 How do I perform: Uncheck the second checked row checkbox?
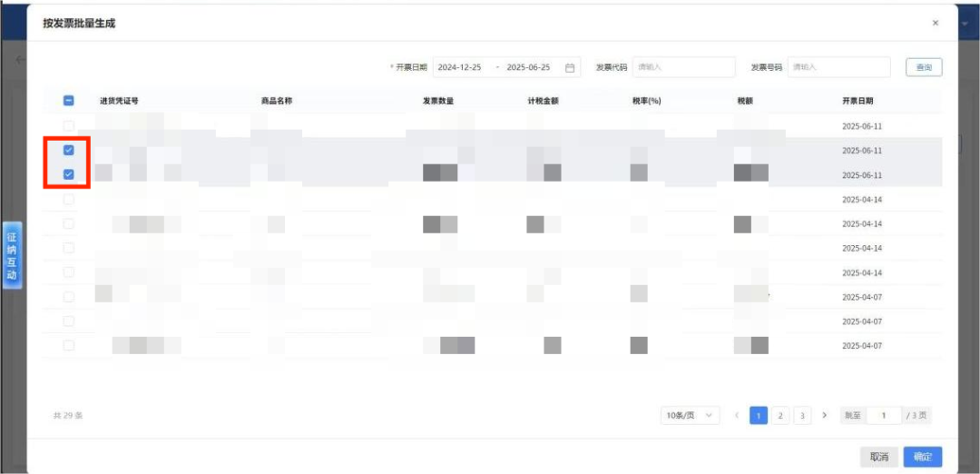point(68,174)
